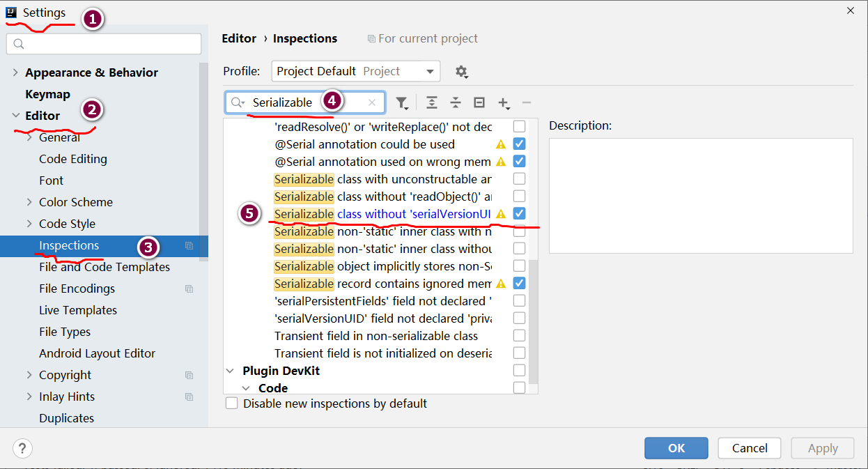Clear the Serializable search text
The image size is (868, 469).
click(x=372, y=102)
